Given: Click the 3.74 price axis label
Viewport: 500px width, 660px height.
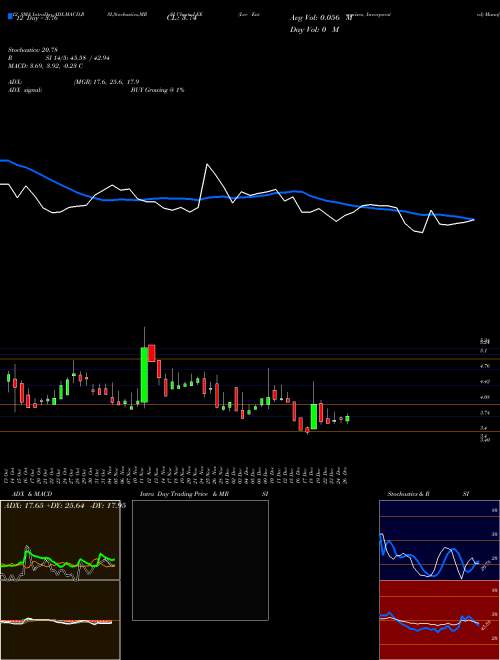Looking at the screenshot, I should pyautogui.click(x=485, y=413).
